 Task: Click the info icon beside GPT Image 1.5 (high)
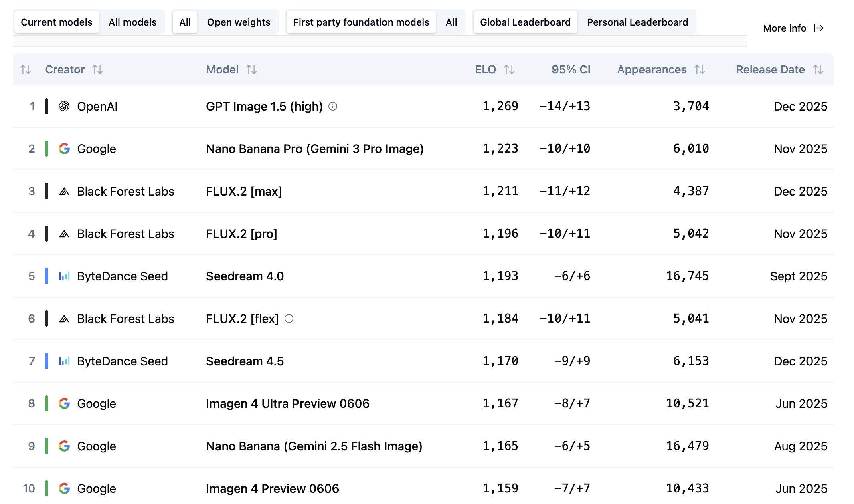pos(333,106)
